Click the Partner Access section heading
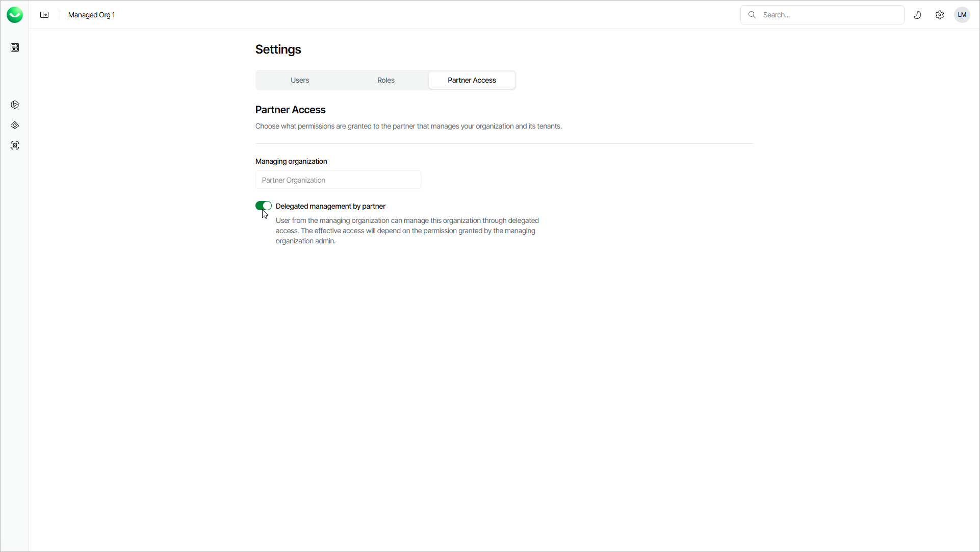 pos(290,110)
